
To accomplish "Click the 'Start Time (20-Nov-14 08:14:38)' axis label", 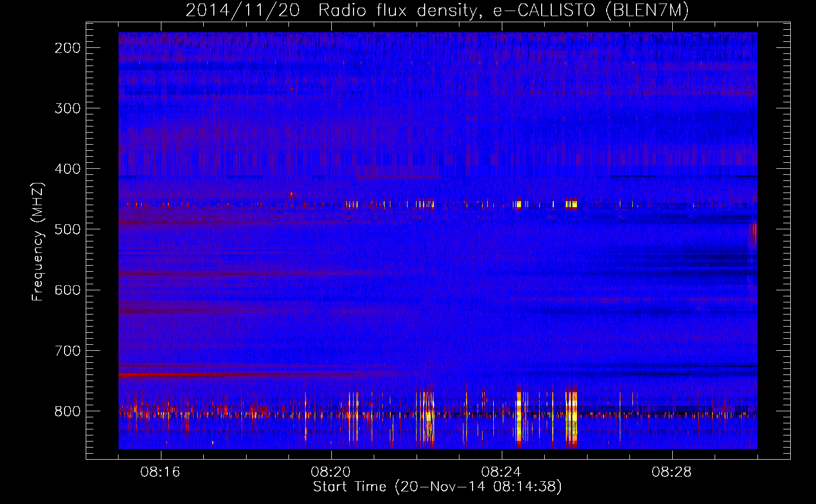I will point(437,487).
